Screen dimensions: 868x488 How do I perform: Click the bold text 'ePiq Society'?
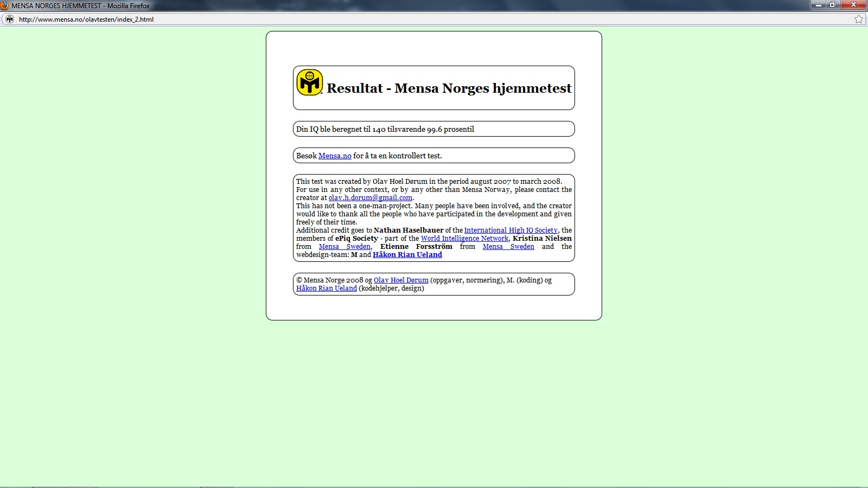point(356,239)
